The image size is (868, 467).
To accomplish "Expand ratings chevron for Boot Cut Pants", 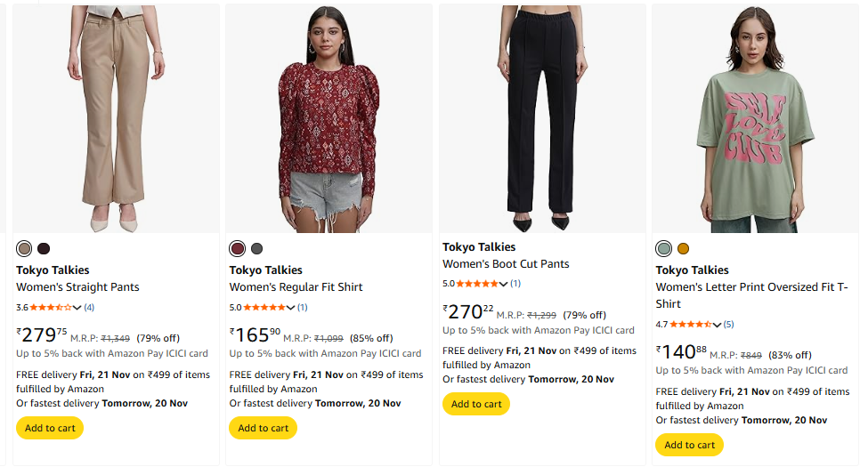I will coord(504,285).
